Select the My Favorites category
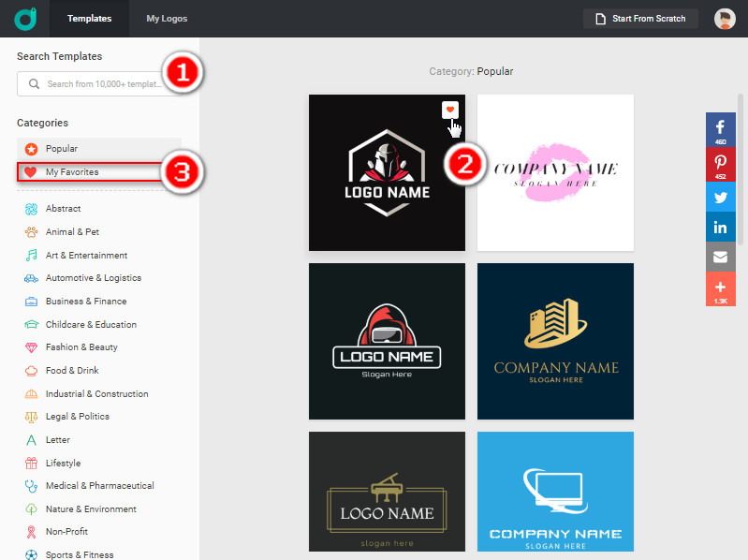Image resolution: width=748 pixels, height=560 pixels. click(x=72, y=172)
